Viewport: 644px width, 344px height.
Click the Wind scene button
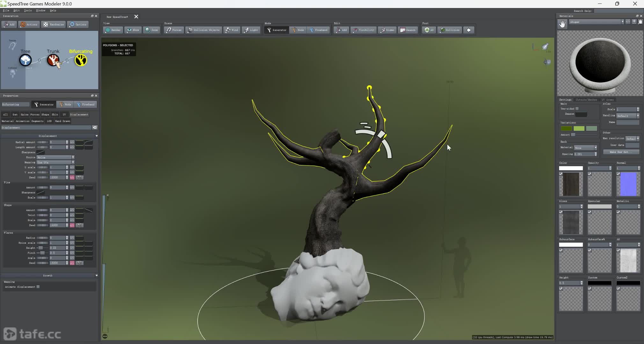click(x=232, y=30)
